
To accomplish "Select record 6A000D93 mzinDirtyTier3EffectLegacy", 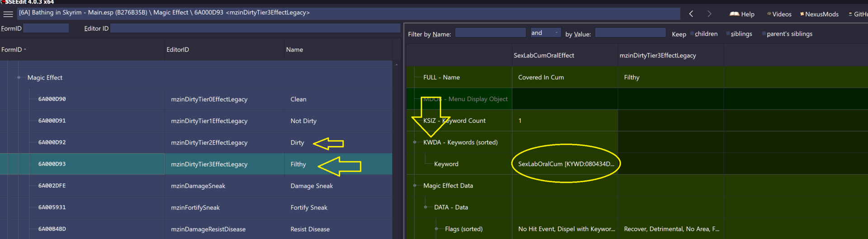I will coord(196,164).
